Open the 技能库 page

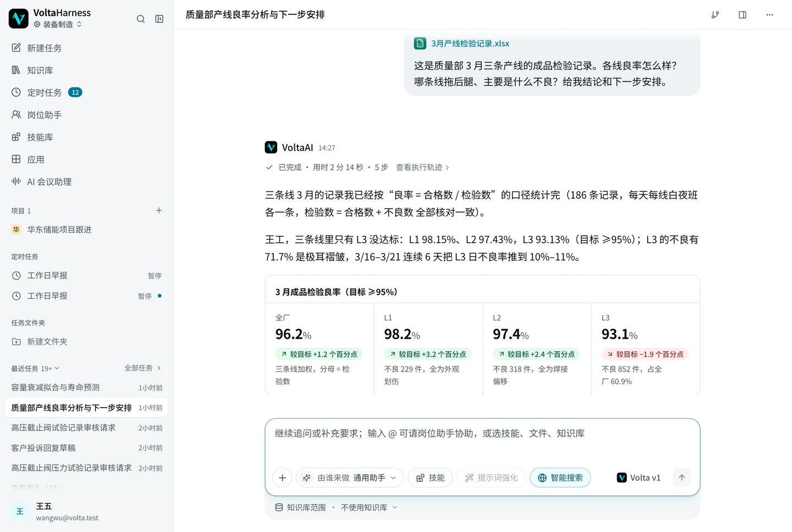coord(86,137)
